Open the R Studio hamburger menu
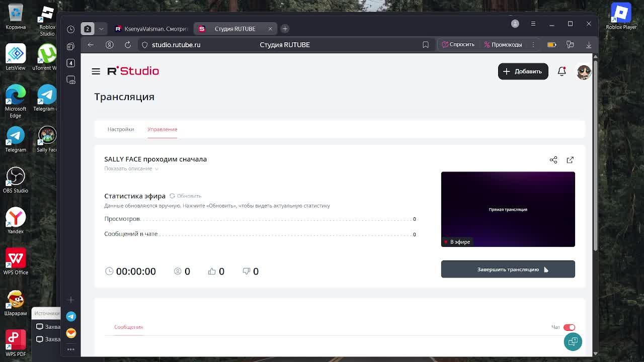The height and width of the screenshot is (362, 644). (96, 71)
